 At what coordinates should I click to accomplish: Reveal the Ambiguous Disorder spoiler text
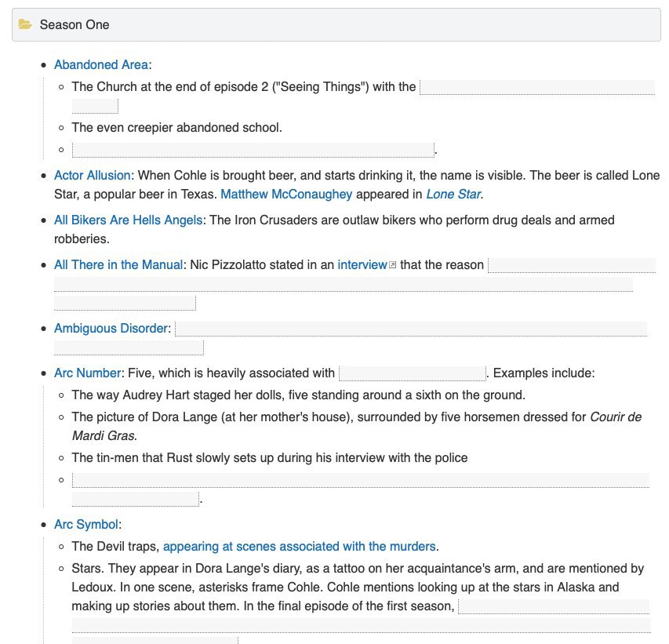[x=410, y=329]
